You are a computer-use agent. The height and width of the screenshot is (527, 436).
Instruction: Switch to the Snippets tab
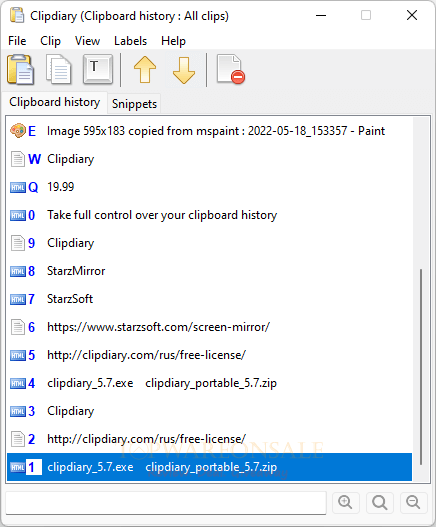(x=134, y=104)
